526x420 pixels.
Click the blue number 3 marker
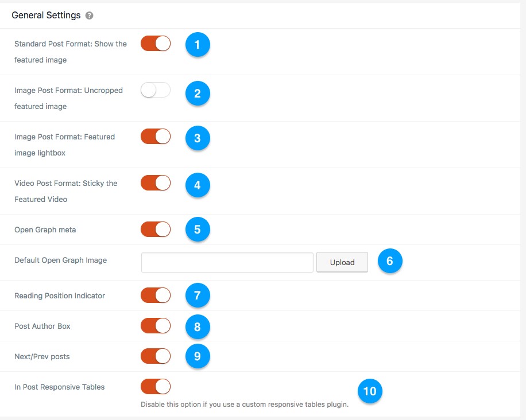coord(198,138)
